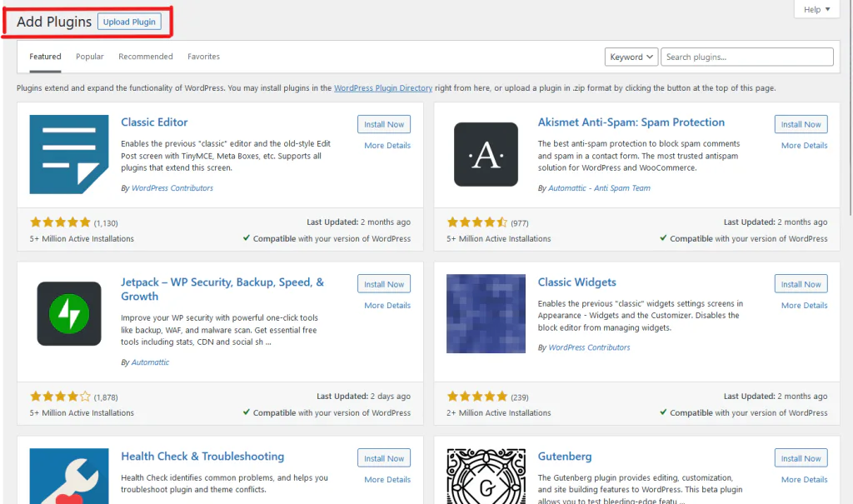Open the Classic Editor title link

click(x=154, y=122)
